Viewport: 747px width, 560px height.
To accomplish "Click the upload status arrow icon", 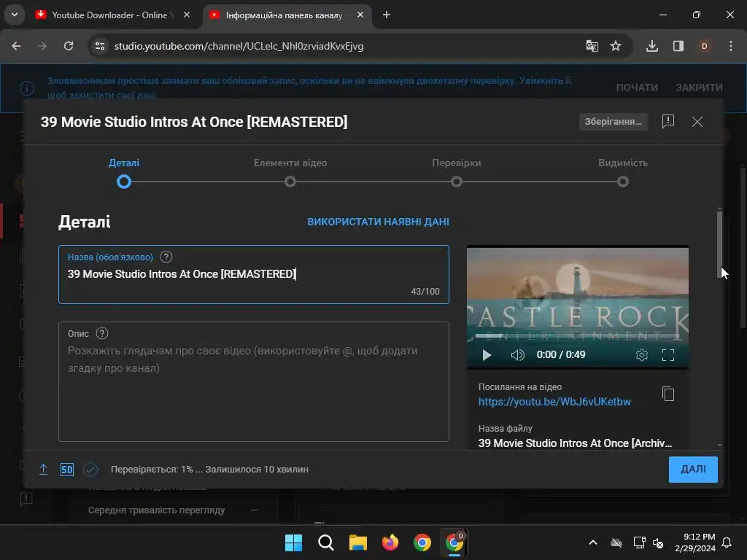I will [43, 470].
